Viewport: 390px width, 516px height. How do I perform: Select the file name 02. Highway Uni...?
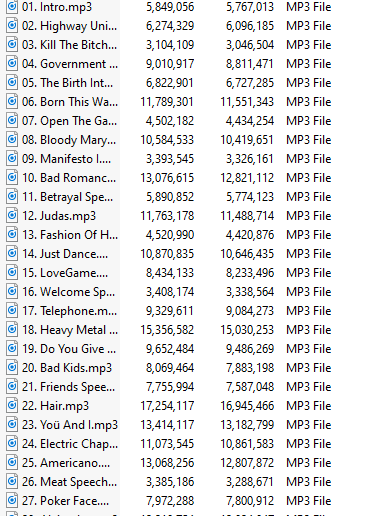point(70,26)
